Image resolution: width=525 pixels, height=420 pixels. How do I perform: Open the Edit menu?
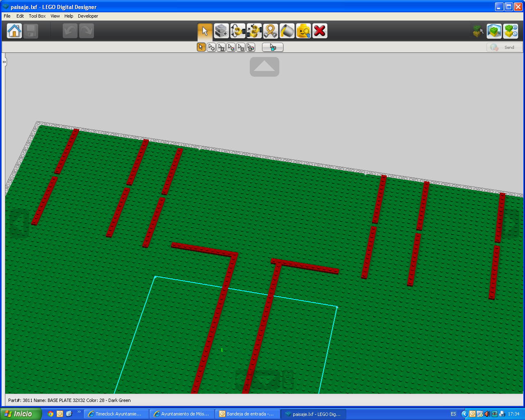20,16
